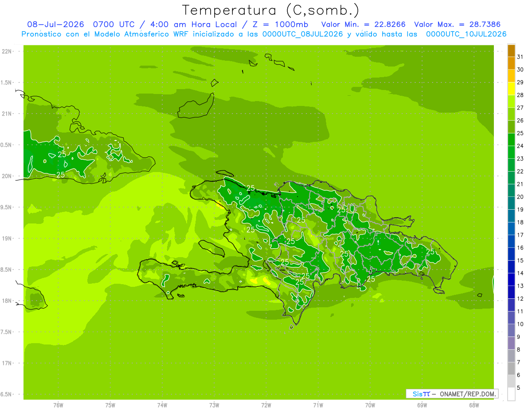Screen dimensions: 532x411
Task: Click the color scale value "5"
Action: point(519,388)
